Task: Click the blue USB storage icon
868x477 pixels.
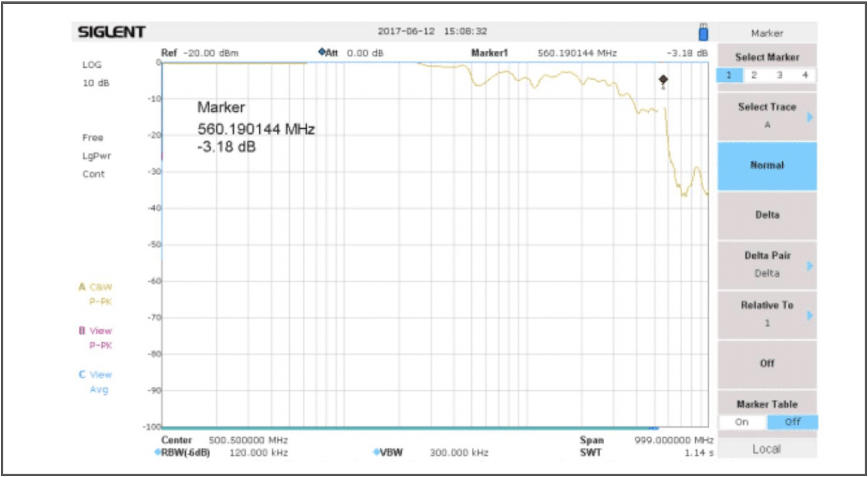Action: tap(703, 33)
